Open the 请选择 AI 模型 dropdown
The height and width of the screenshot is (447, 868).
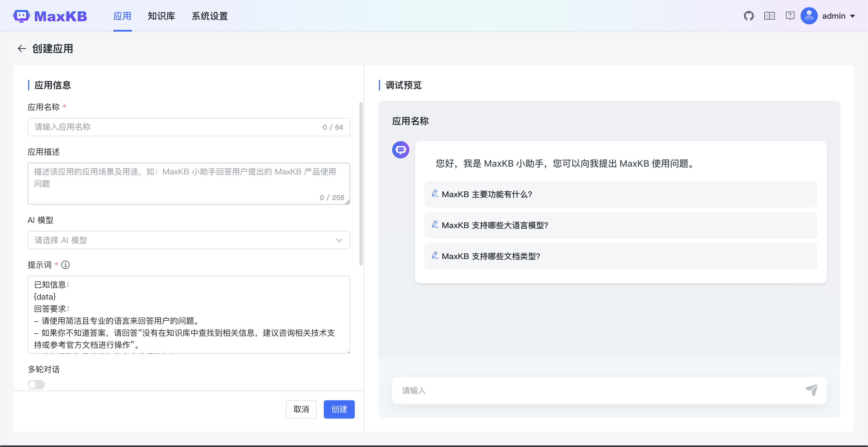tap(188, 240)
